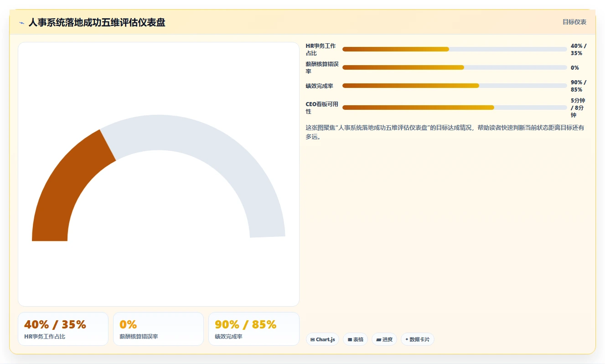Click the 5分钟 / 8分钟 value label

click(x=578, y=108)
